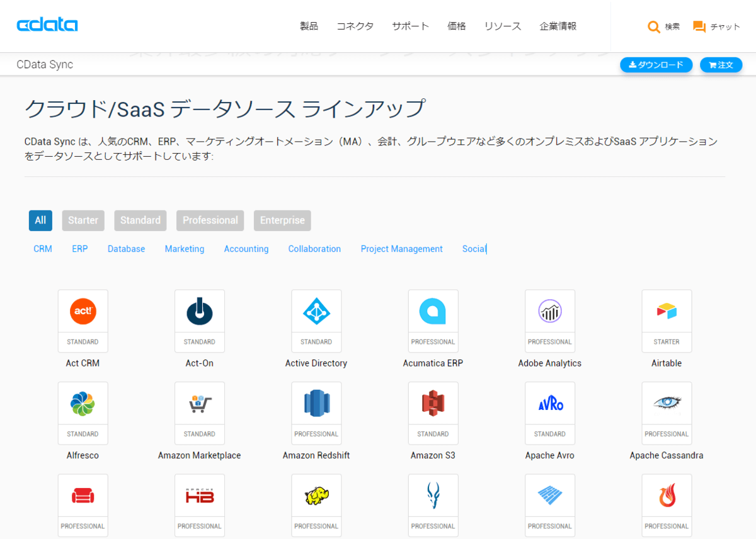
Task: Select the yellow Hadoop elephant icon
Action: click(316, 496)
